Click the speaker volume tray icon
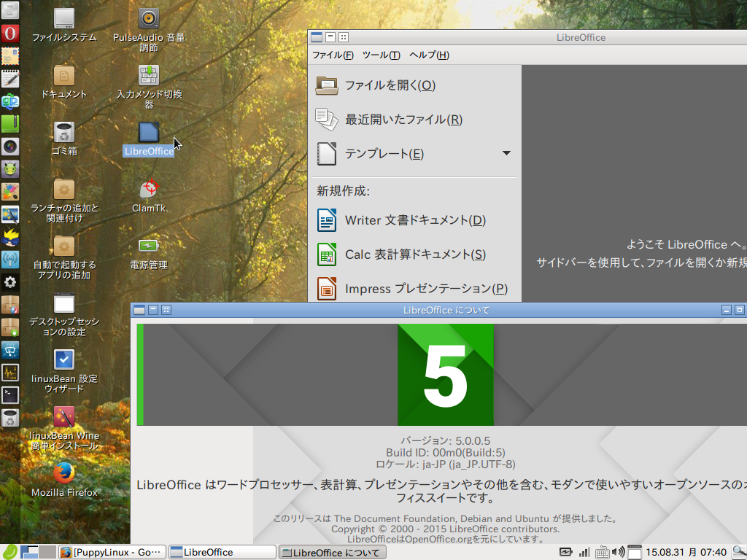Viewport: 747px width, 560px height. (x=619, y=553)
